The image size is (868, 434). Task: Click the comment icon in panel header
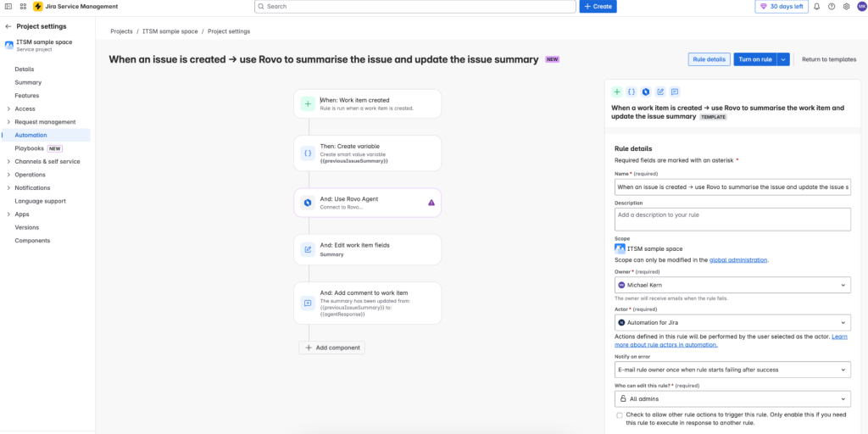(x=674, y=92)
